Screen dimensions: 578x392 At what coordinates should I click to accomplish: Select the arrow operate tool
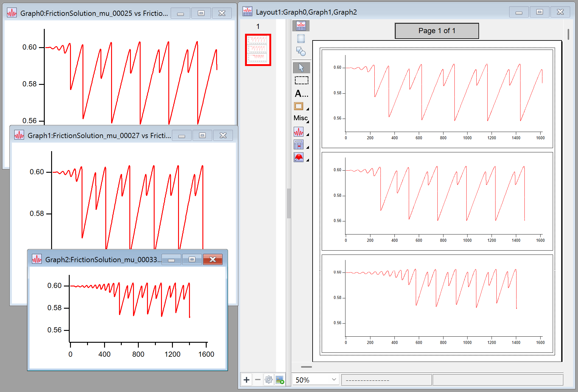(301, 68)
